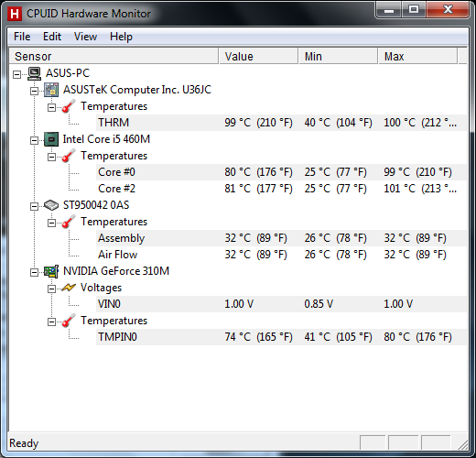This screenshot has width=476, height=458.
Task: Collapse the Voltages group
Action: 51,289
